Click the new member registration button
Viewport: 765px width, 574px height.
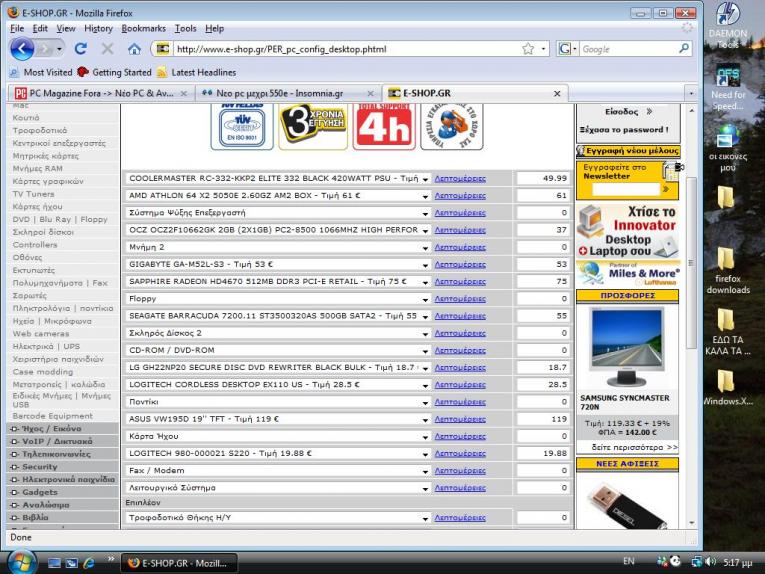point(628,151)
